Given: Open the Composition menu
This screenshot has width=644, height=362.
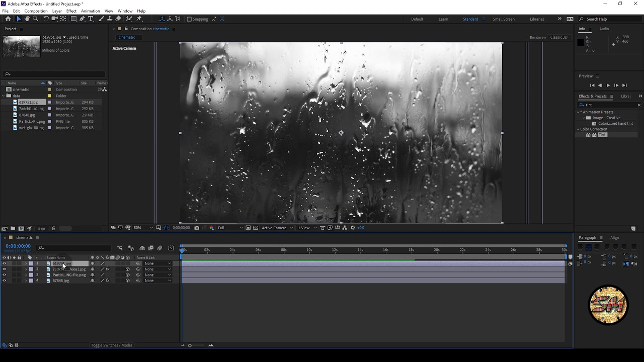Looking at the screenshot, I should tap(36, 11).
